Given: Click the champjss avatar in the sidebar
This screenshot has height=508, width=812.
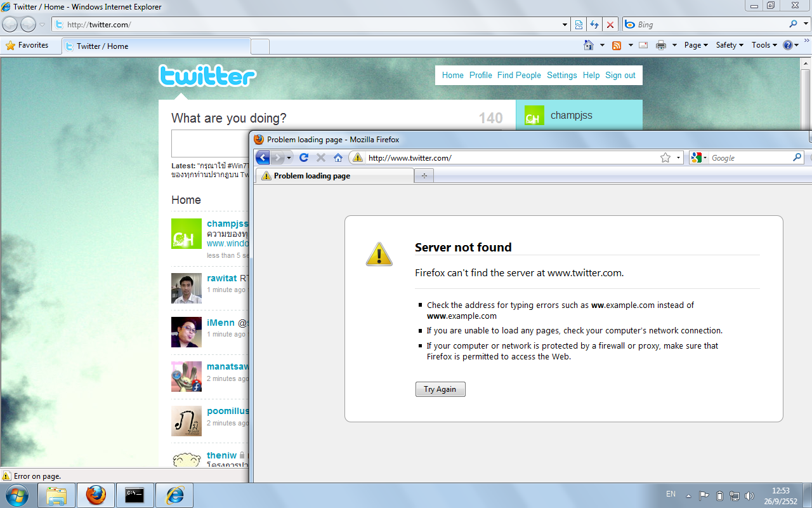Looking at the screenshot, I should tap(534, 116).
